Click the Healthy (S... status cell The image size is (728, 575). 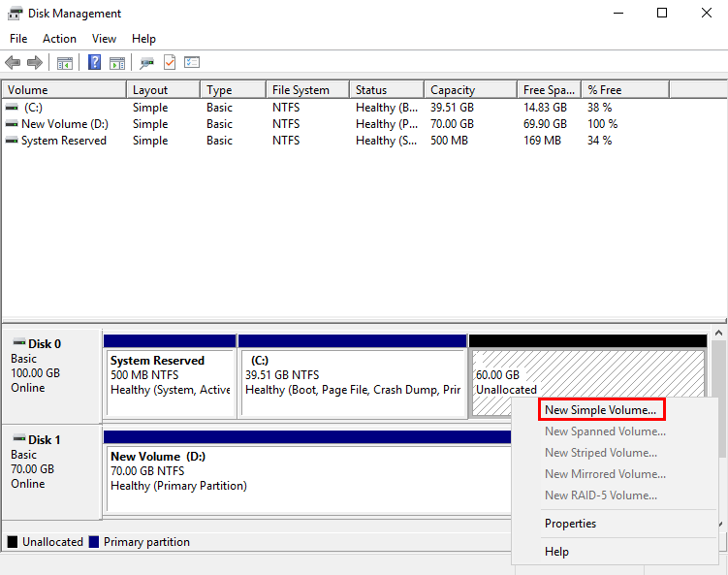coord(386,141)
